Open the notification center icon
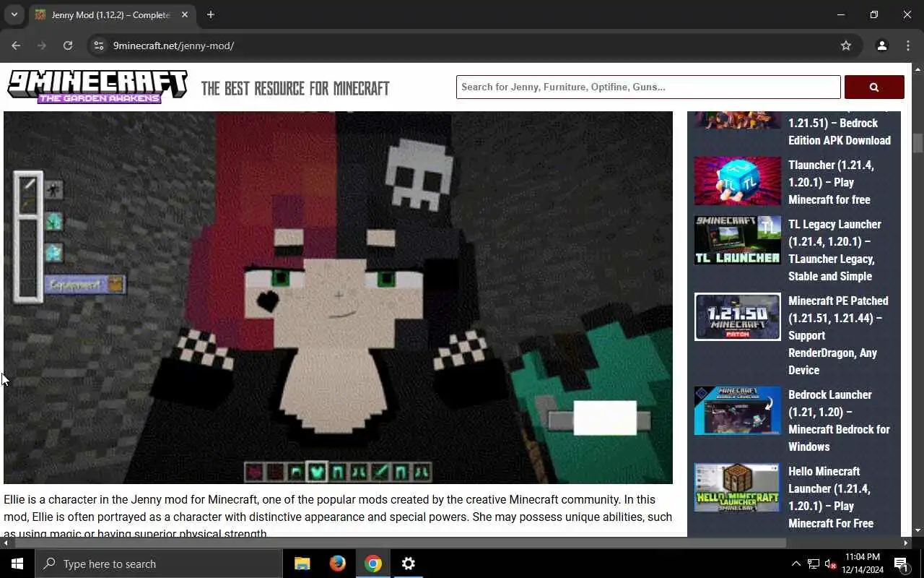This screenshot has width=924, height=578. (x=901, y=564)
